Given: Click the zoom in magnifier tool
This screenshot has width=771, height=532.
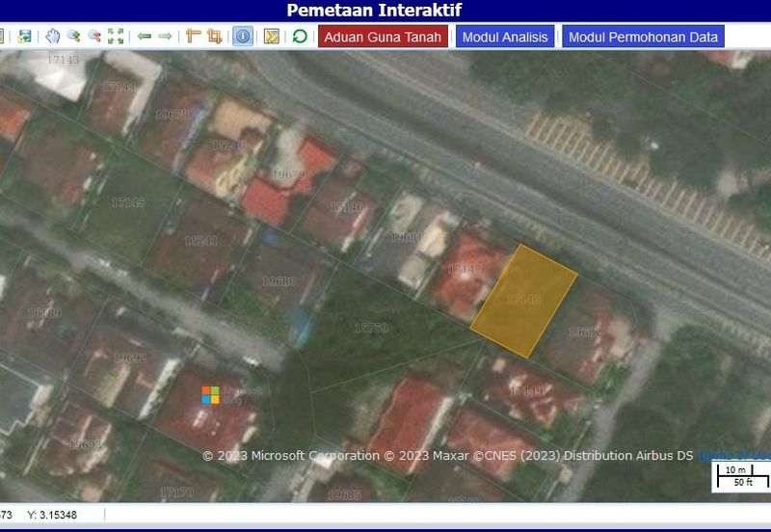Looking at the screenshot, I should pos(73,37).
